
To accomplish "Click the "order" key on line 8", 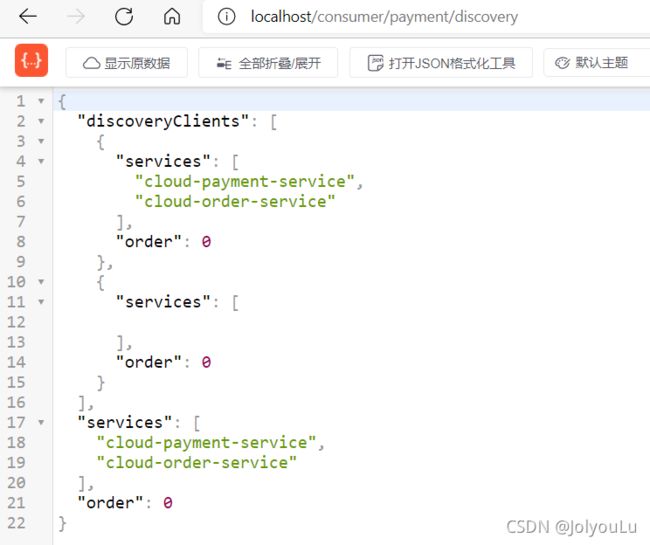I will [149, 241].
